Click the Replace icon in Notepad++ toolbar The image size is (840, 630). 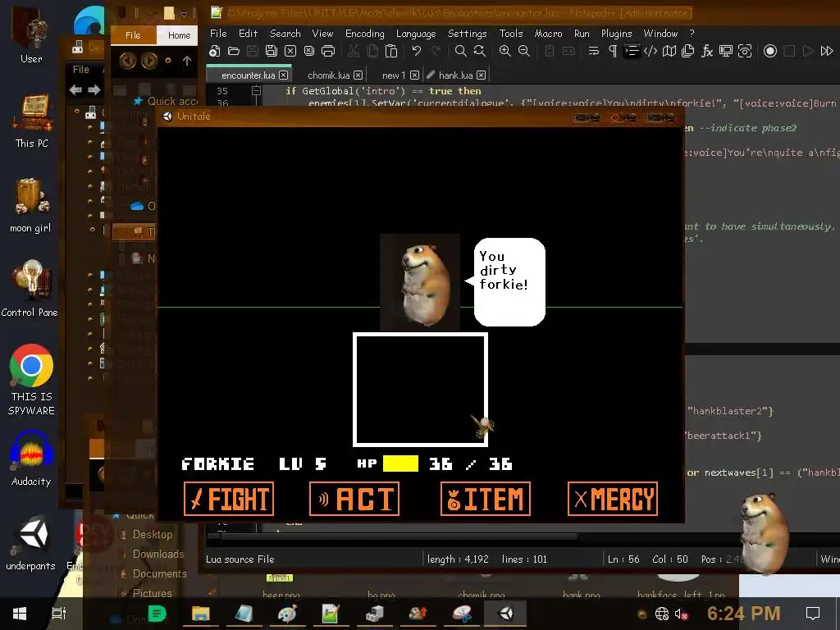coord(479,51)
